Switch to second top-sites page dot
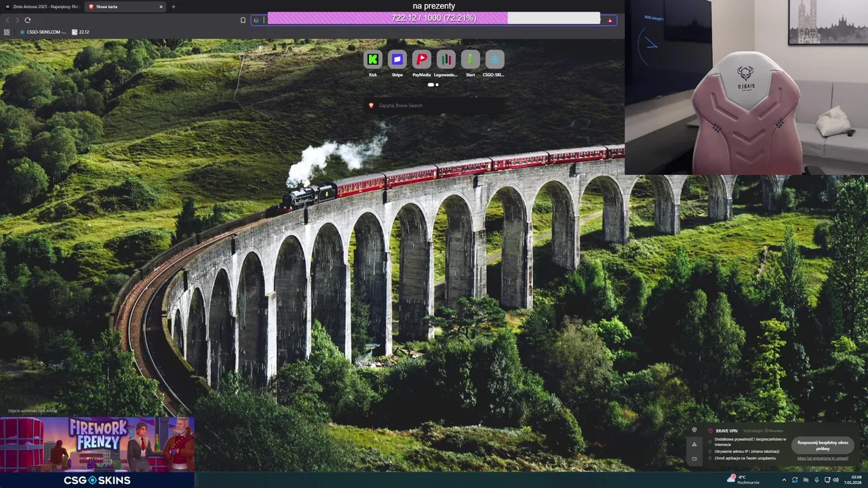The height and width of the screenshot is (488, 868). pos(437,85)
